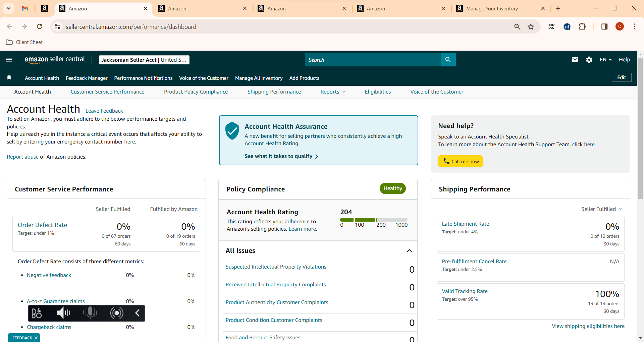Screen dimensions: 644x342
Task: Click the Seller Central search field
Action: 373,60
